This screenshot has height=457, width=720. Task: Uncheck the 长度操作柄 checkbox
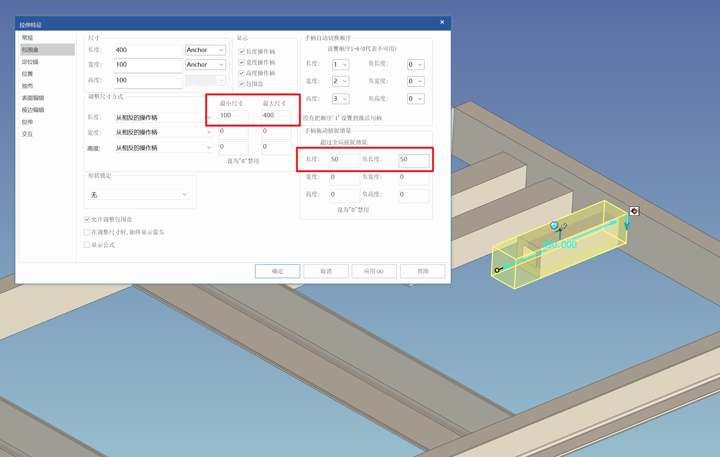click(x=241, y=51)
